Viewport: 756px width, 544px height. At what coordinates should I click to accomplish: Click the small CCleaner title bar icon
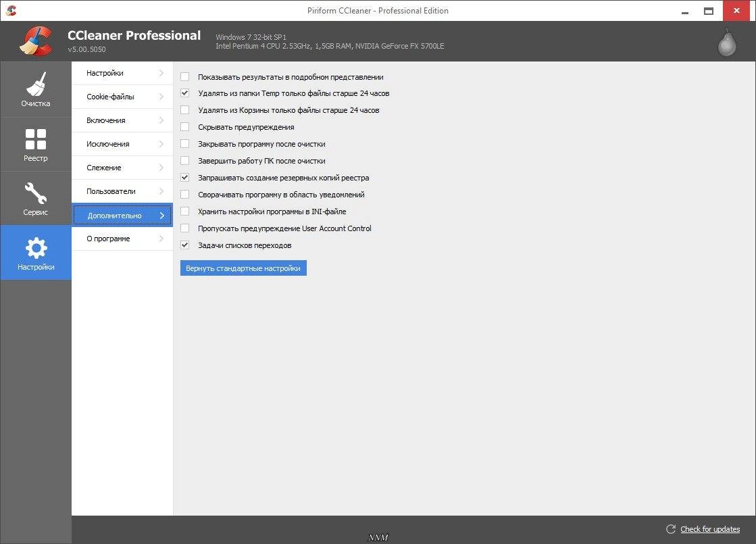(x=11, y=10)
